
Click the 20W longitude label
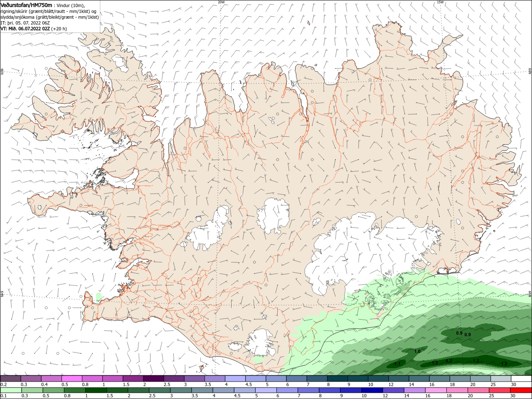click(x=221, y=2)
